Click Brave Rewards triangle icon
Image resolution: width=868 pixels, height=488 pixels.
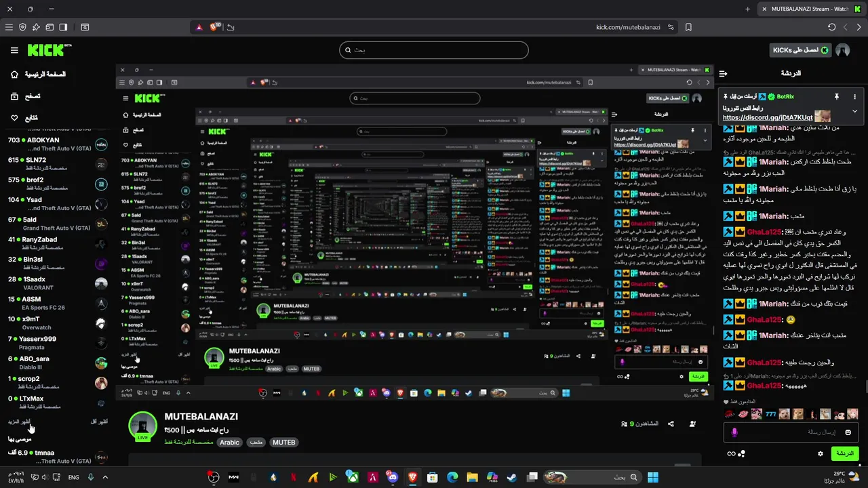tap(199, 27)
